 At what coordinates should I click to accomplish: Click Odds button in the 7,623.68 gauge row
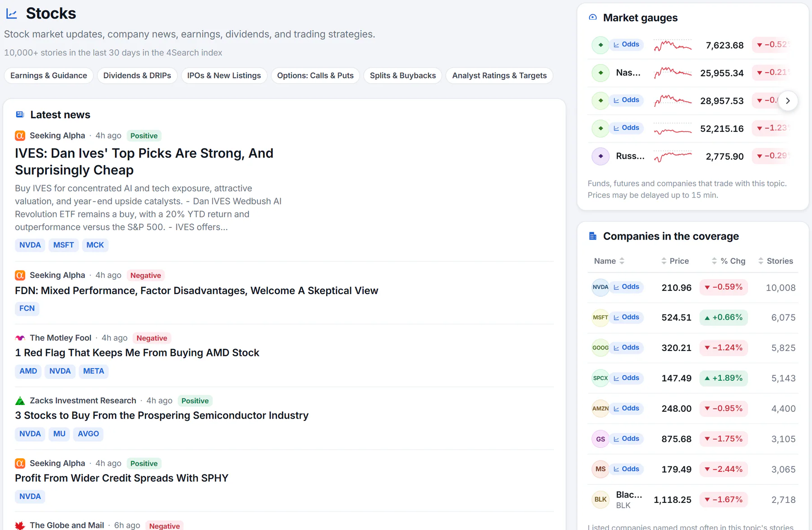tap(626, 44)
